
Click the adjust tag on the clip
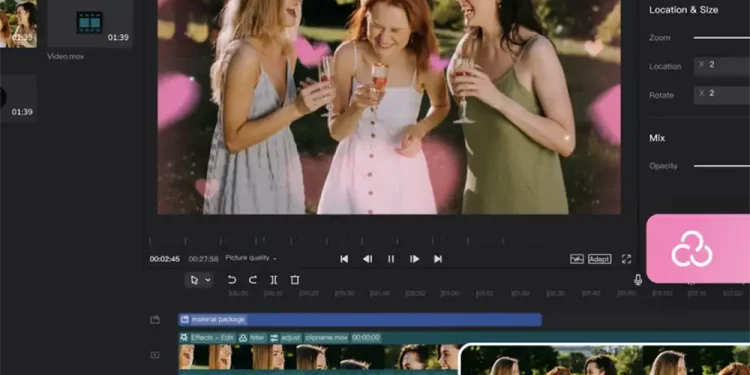click(x=286, y=338)
